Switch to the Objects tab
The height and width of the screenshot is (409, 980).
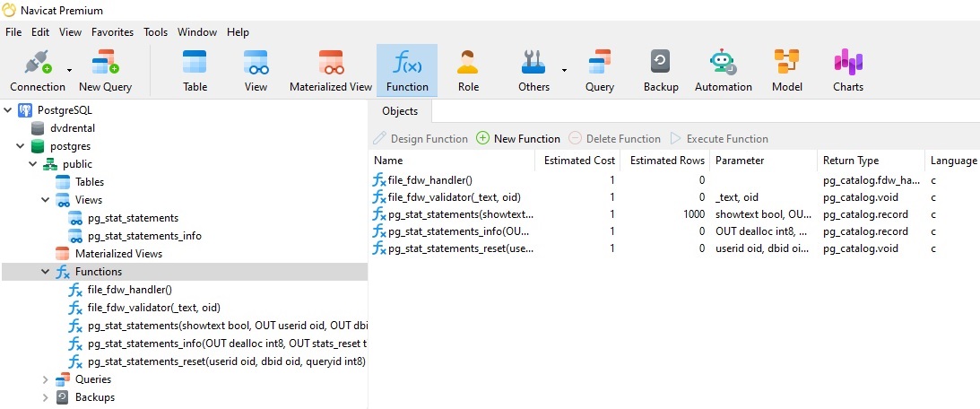pos(400,111)
